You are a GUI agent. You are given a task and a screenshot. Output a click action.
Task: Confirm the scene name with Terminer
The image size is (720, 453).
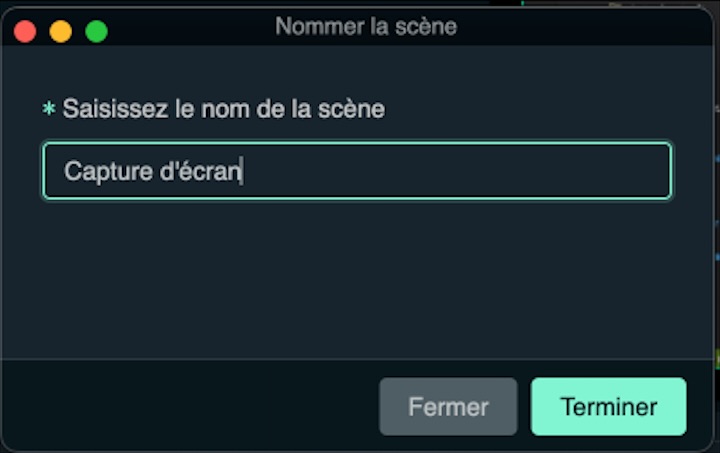pyautogui.click(x=608, y=407)
